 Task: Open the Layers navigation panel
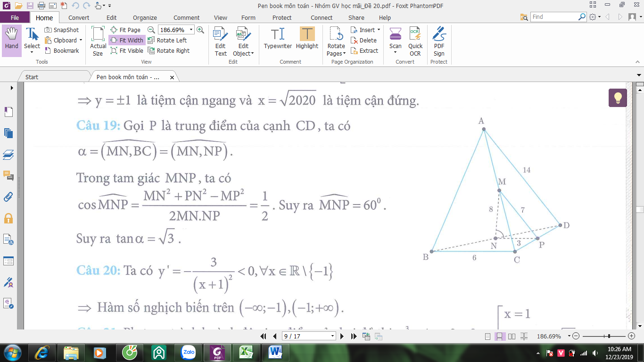[x=8, y=154]
